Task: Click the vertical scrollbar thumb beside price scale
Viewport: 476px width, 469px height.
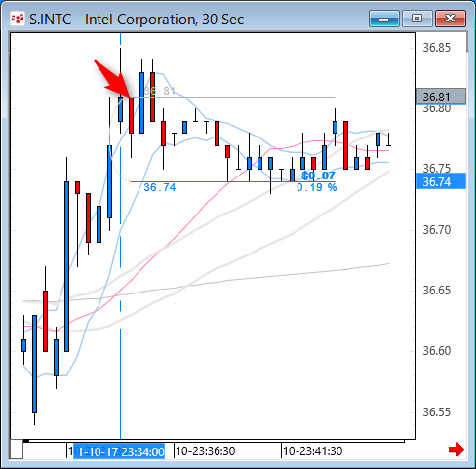Action: (x=467, y=42)
